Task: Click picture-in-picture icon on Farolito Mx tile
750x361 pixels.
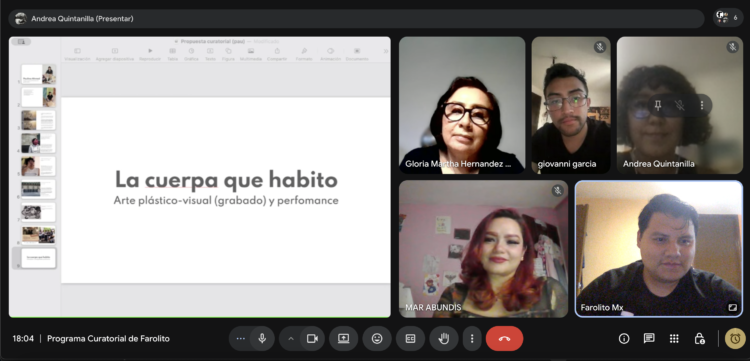Action: click(732, 307)
